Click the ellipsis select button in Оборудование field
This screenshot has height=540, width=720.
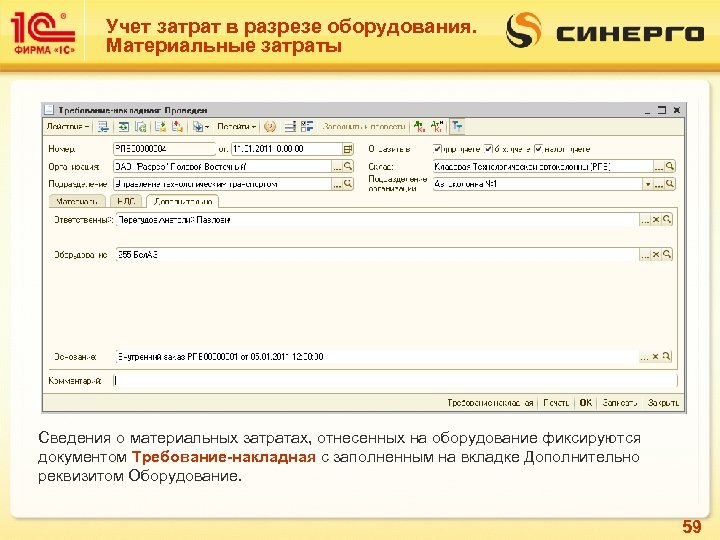click(645, 254)
